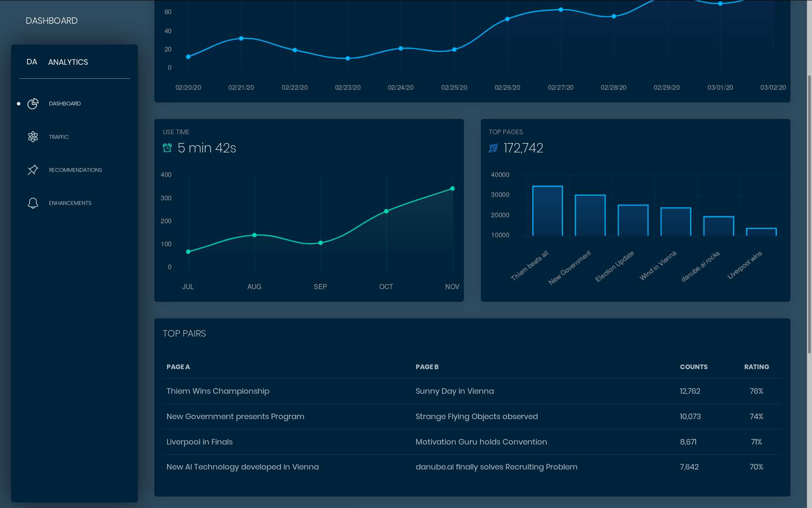The image size is (812, 508).
Task: Click the DA logo abbreviation
Action: tap(32, 62)
